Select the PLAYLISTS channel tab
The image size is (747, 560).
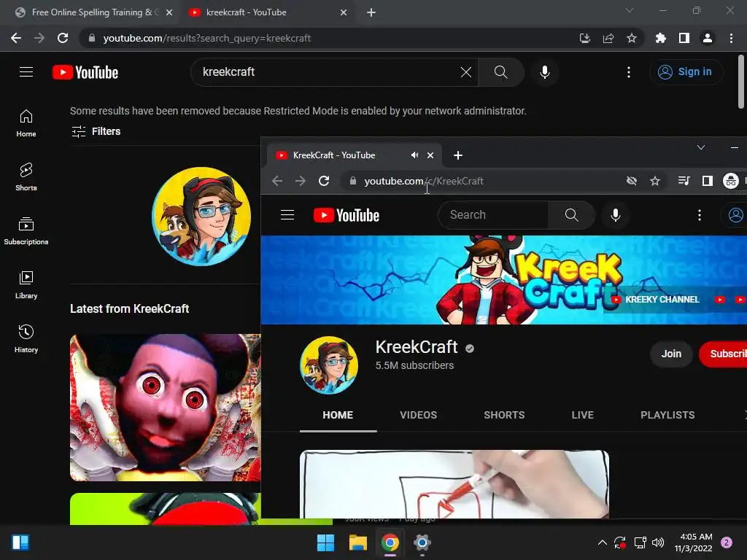click(x=667, y=415)
